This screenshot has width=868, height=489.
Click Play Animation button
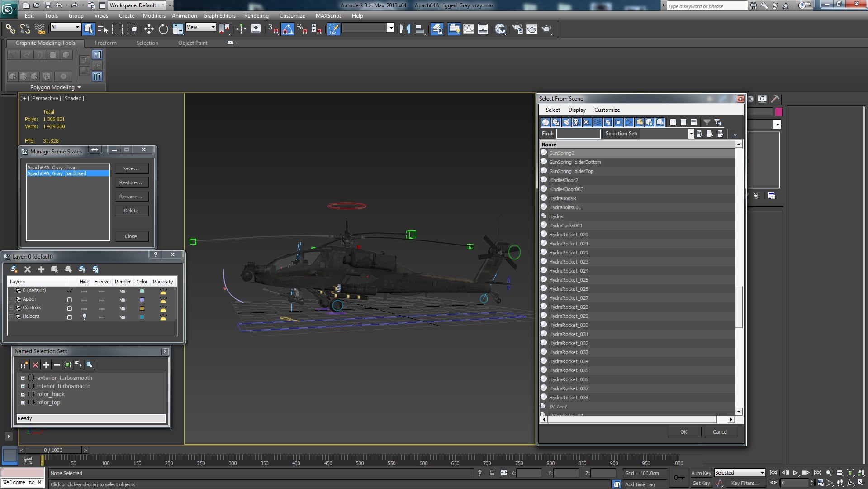(796, 473)
